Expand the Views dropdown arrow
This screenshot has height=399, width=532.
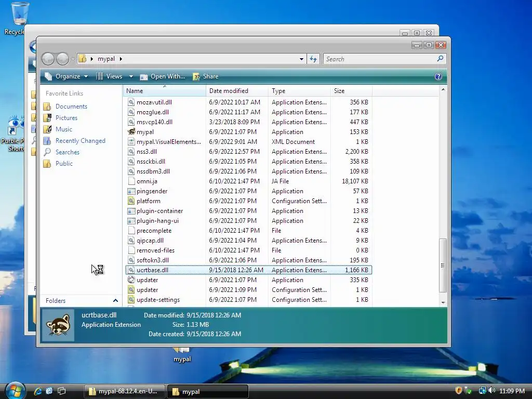[x=131, y=76]
